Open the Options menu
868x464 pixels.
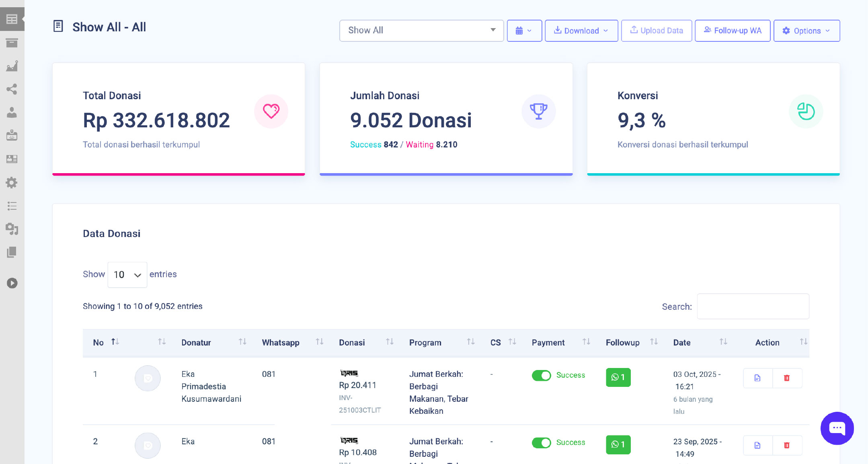pos(806,31)
